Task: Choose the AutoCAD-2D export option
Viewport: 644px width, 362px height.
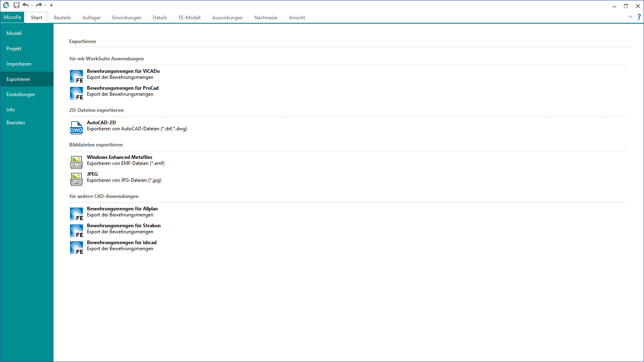Action: pos(101,123)
